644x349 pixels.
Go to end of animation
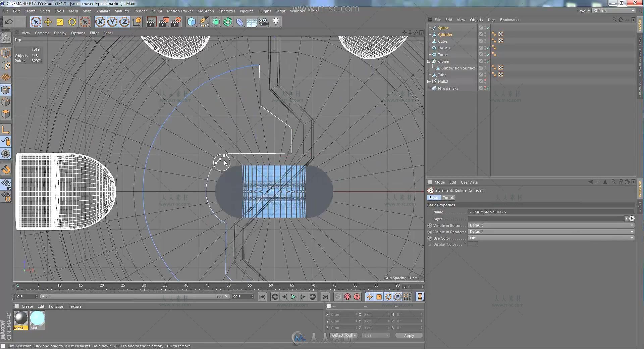click(x=325, y=297)
